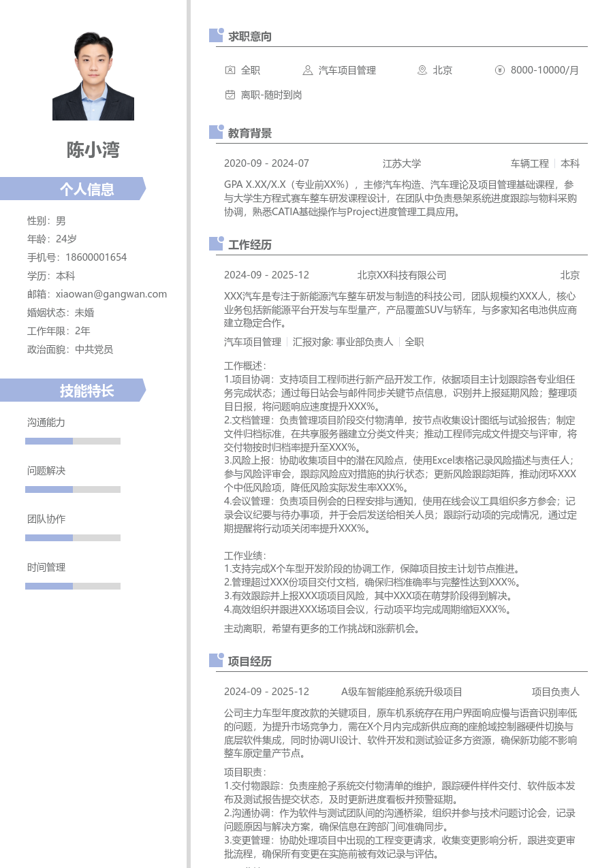This screenshot has width=613, height=868.
Task: Click the 时间管理 skill level bar
Action: click(x=73, y=586)
